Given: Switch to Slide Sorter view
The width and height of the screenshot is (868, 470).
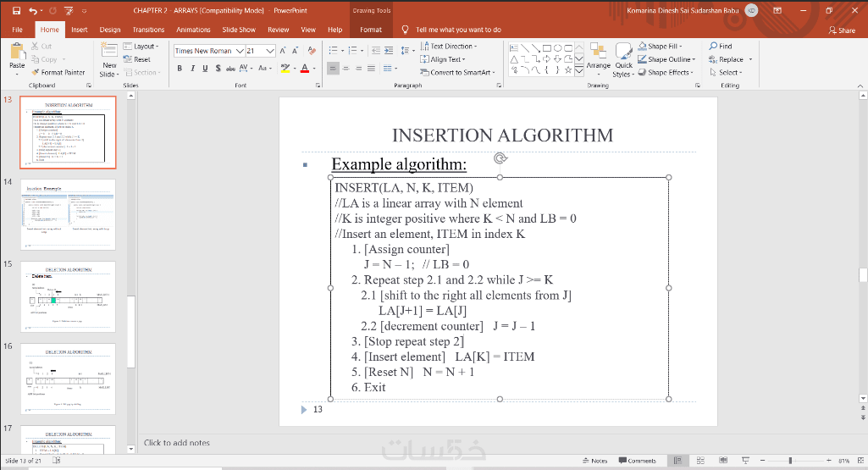Looking at the screenshot, I should [700, 461].
